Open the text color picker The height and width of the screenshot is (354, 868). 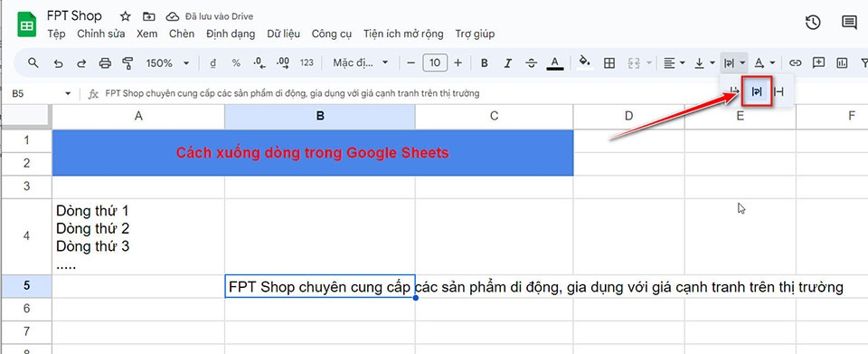[554, 63]
